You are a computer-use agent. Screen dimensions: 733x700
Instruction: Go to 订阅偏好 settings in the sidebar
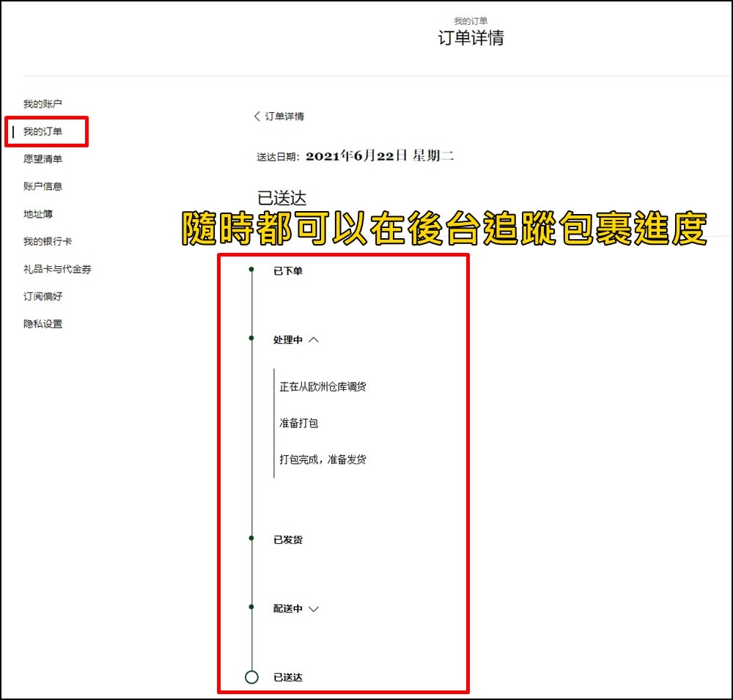(x=43, y=297)
